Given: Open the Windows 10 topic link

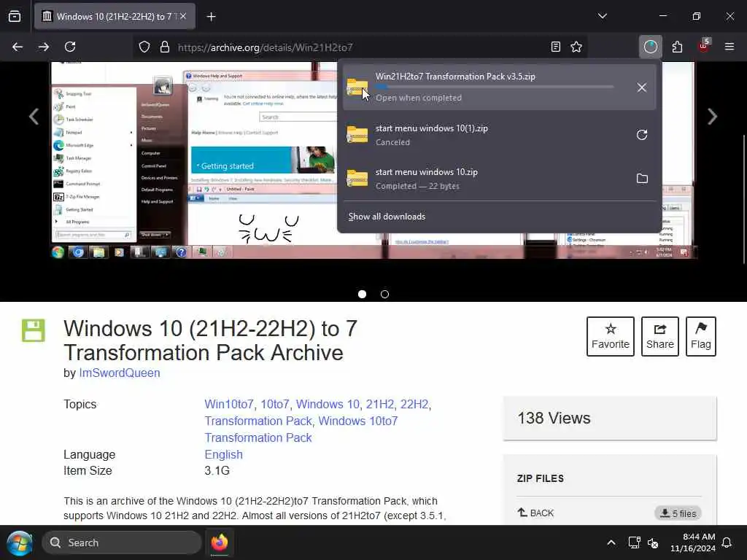Looking at the screenshot, I should (x=328, y=404).
